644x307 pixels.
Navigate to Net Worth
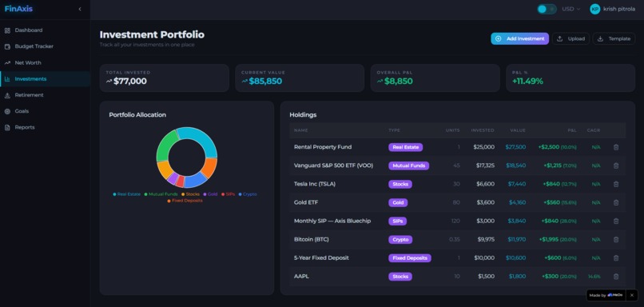coord(46,63)
